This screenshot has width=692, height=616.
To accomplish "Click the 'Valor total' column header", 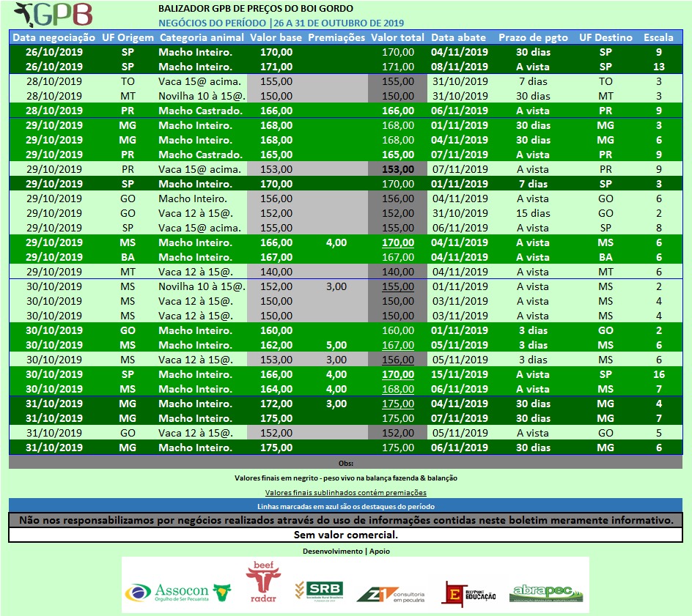I will click(x=397, y=37).
